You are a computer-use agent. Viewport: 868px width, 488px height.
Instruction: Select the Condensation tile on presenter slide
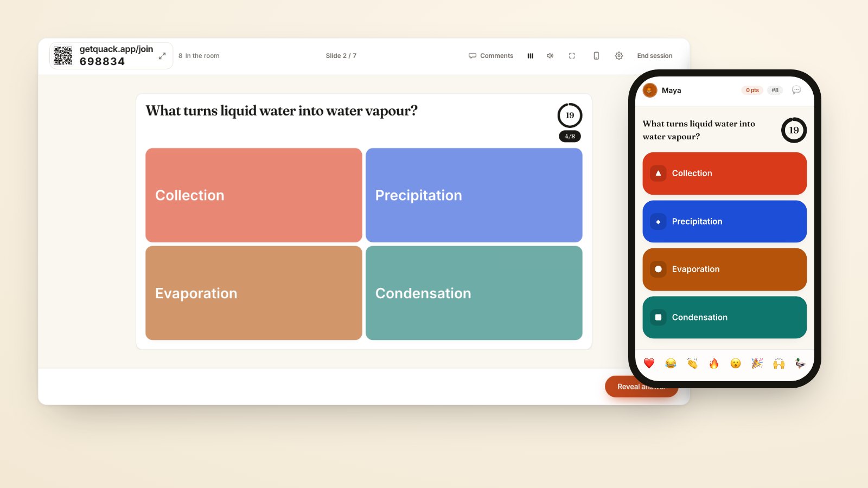click(474, 293)
